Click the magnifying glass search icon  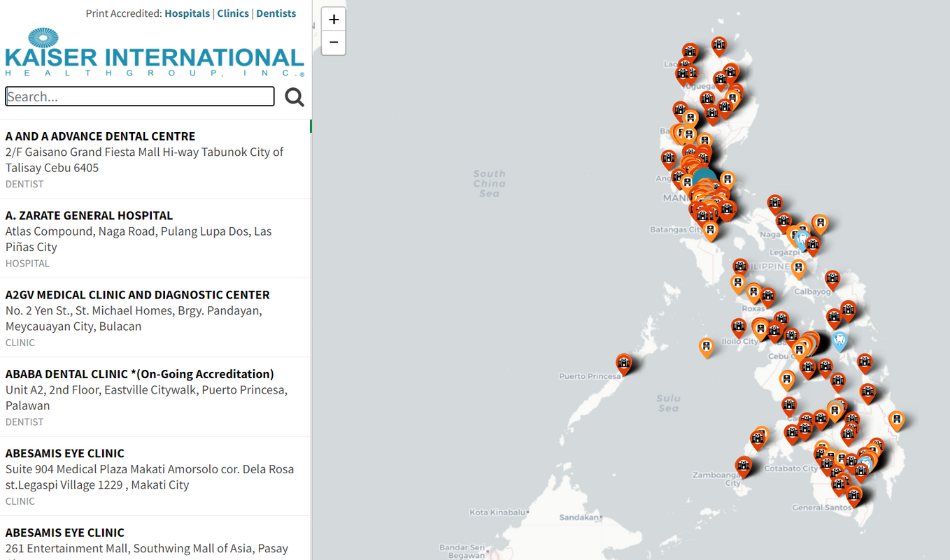(295, 97)
